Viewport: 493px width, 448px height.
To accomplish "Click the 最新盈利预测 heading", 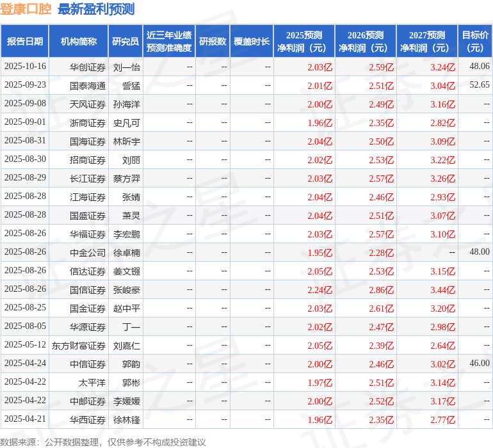I will click(x=96, y=9).
